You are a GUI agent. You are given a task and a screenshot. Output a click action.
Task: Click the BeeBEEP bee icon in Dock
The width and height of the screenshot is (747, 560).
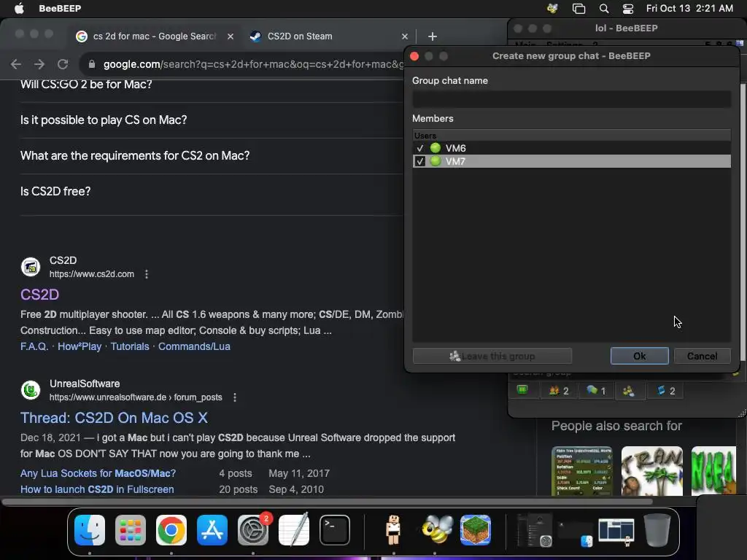pyautogui.click(x=437, y=530)
